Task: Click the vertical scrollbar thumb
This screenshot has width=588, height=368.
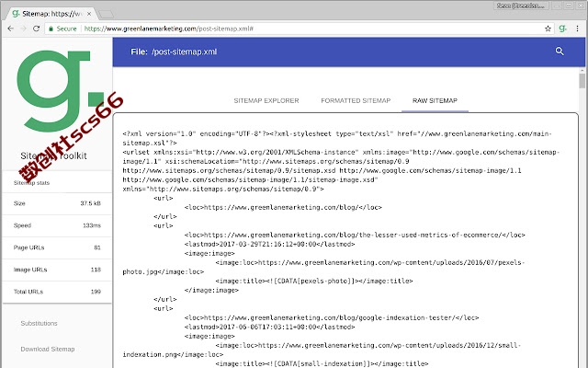Action: (x=582, y=81)
